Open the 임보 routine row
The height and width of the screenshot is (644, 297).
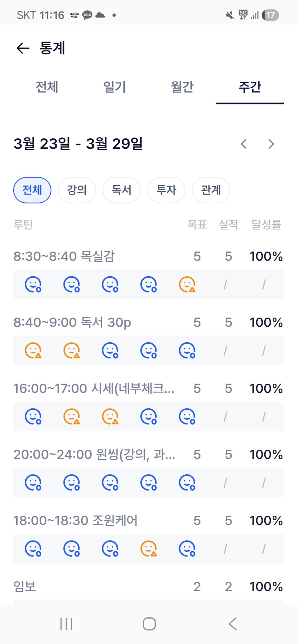tap(25, 587)
